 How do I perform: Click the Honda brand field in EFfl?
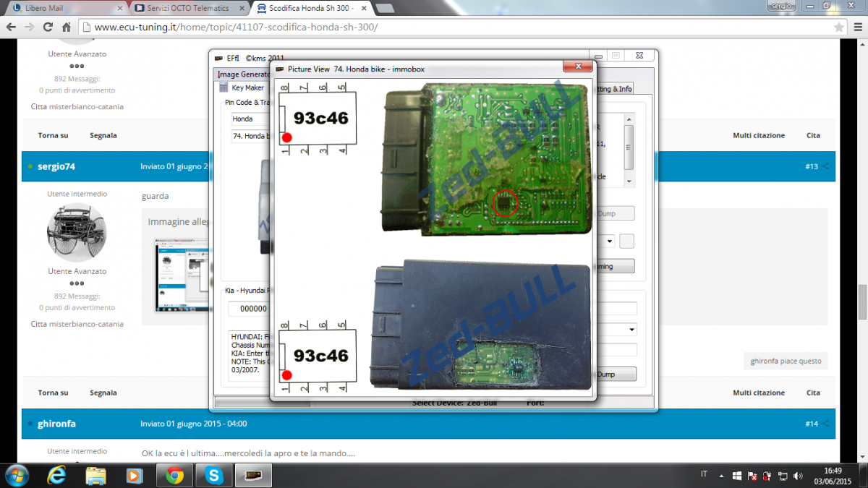coord(251,119)
